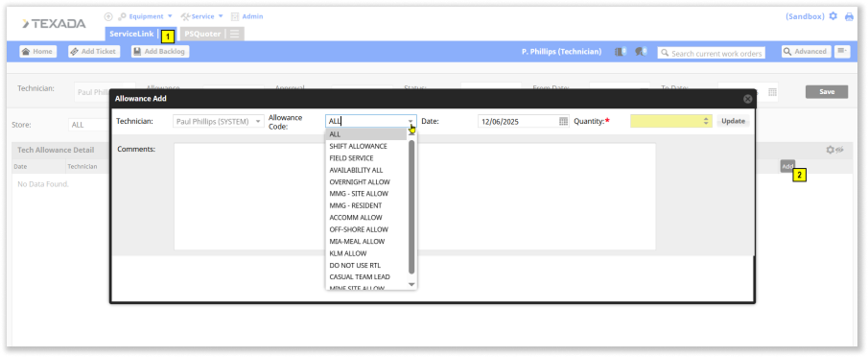Click the Search current work orders field
Image resolution: width=868 pixels, height=357 pixels.
712,53
